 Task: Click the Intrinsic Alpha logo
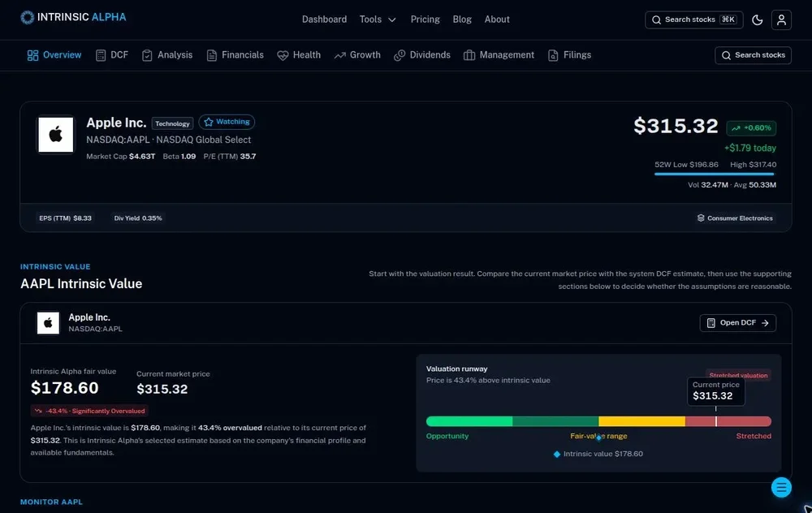coord(73,17)
